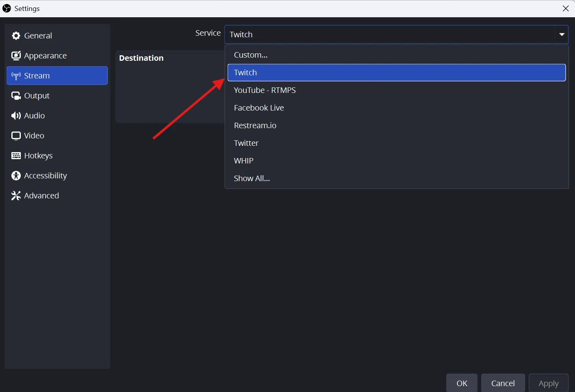Click the Video monitor icon
The image size is (575, 392).
click(16, 136)
